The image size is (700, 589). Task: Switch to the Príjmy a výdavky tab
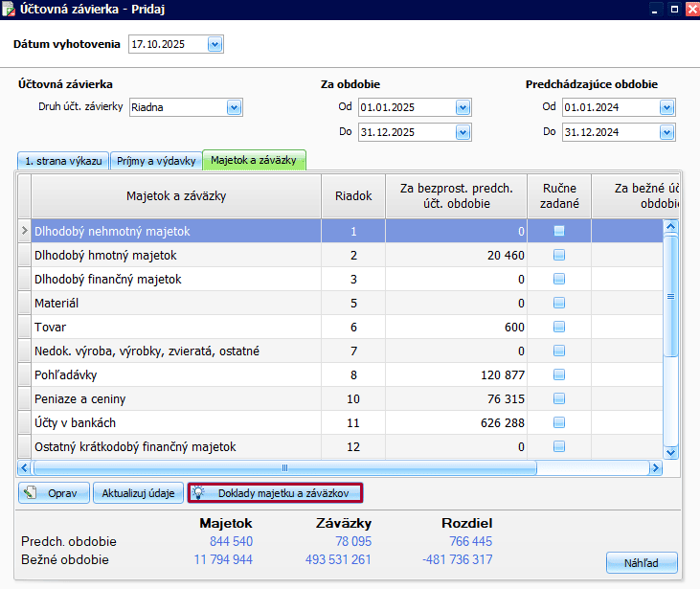tap(156, 161)
